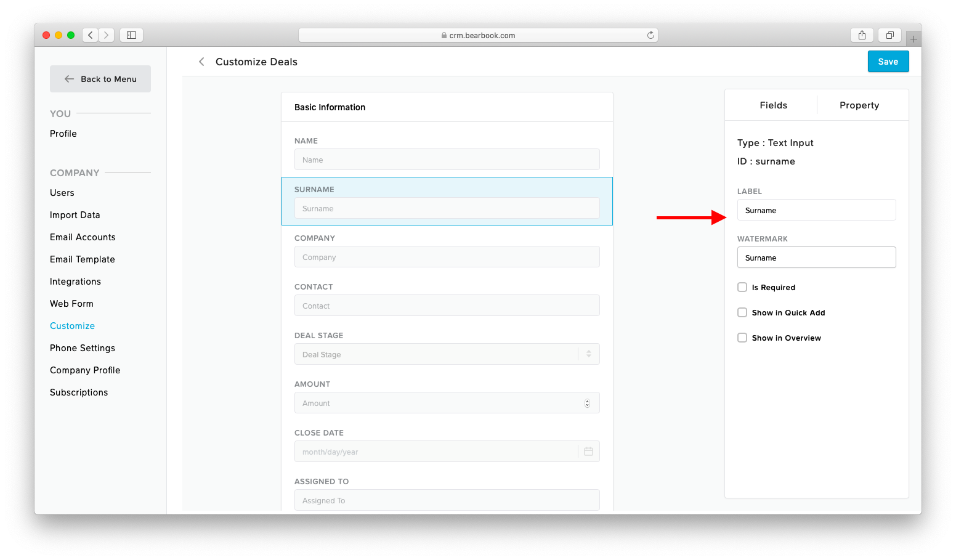This screenshot has height=560, width=956.
Task: Select the Name field in form
Action: coord(447,160)
